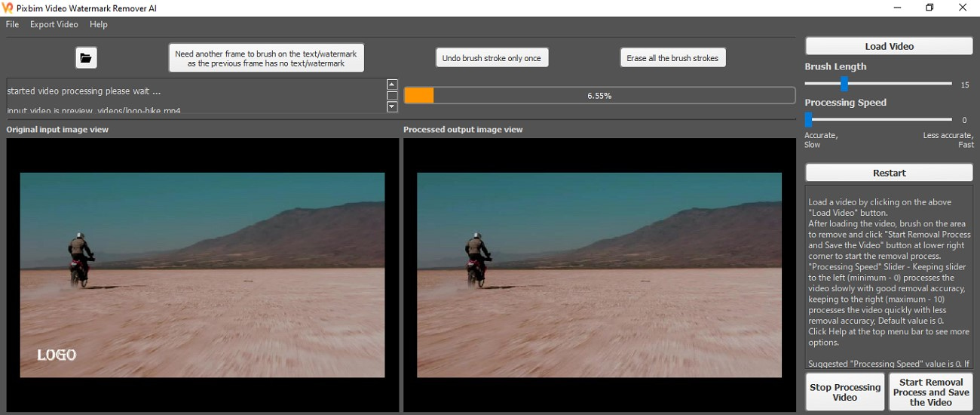Screen dimensions: 980x415
Task: Click the orange processing progress bar
Action: [x=599, y=96]
